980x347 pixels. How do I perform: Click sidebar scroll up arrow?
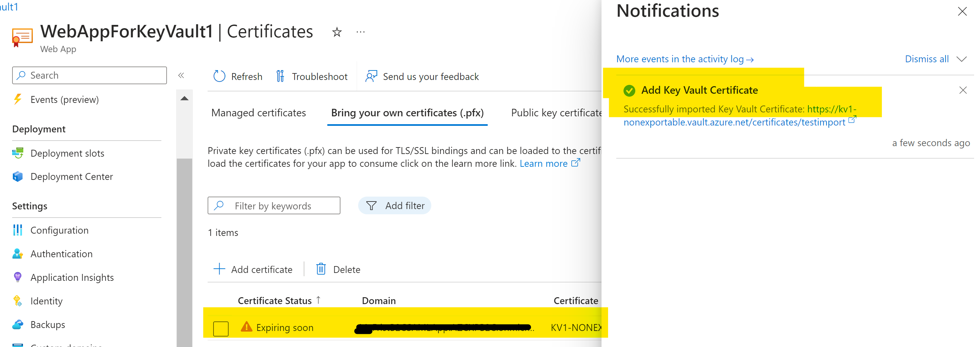coord(185,98)
